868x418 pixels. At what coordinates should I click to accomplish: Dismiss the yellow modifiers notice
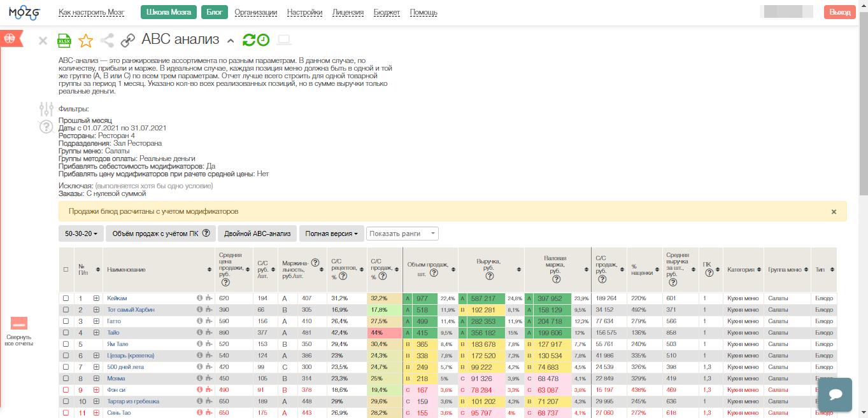pos(834,212)
